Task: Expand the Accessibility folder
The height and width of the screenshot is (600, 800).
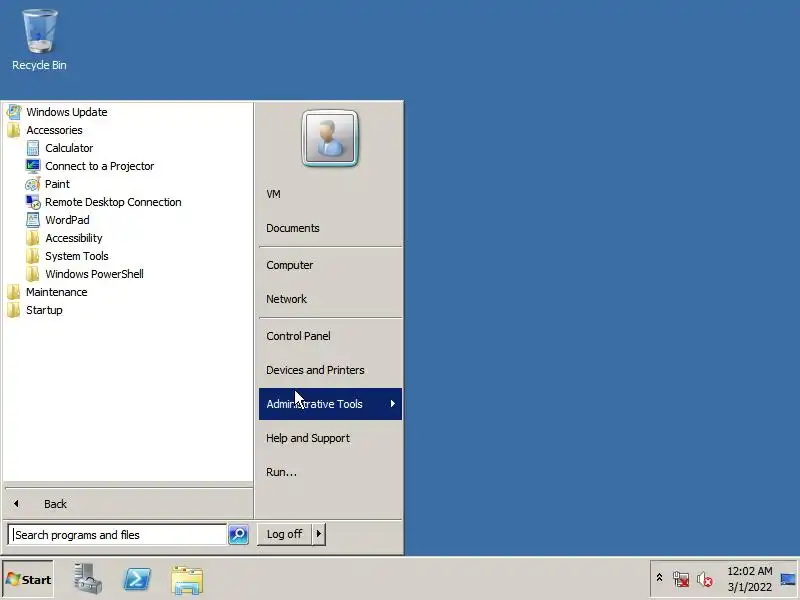Action: (73, 238)
